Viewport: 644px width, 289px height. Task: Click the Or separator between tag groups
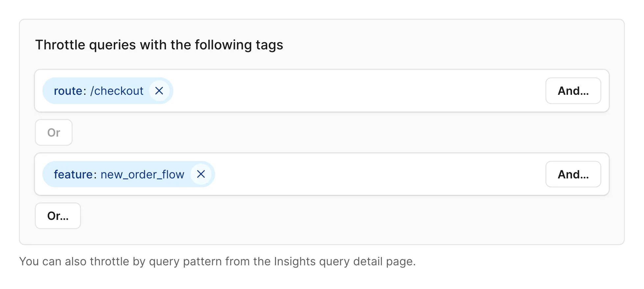(54, 132)
